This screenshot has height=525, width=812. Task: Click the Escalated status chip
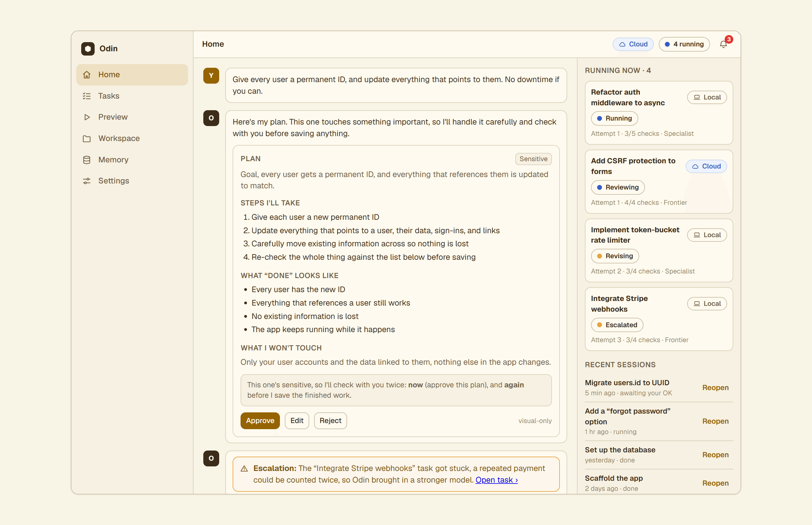[617, 325]
